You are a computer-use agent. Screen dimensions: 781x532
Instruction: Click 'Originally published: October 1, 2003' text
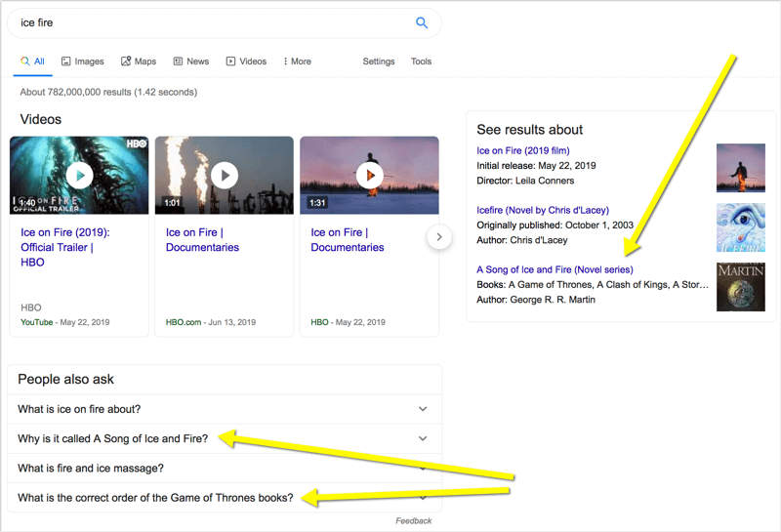(x=555, y=225)
